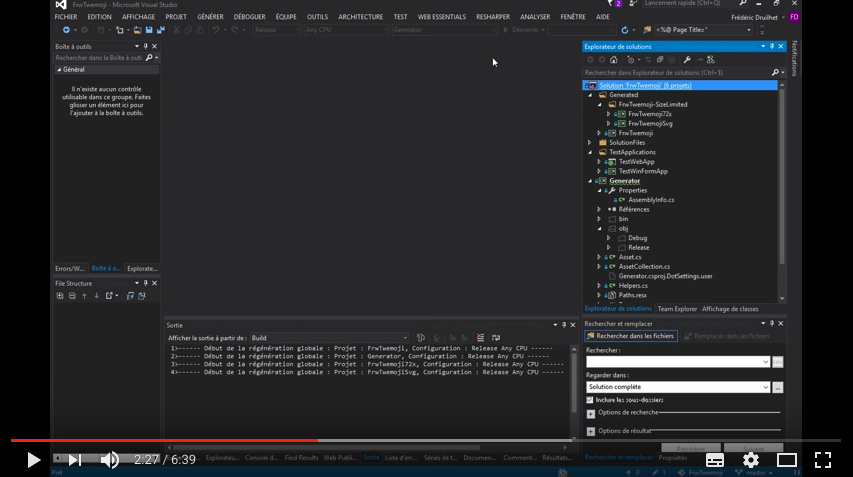Click the Rechercher text input field

[x=678, y=362]
